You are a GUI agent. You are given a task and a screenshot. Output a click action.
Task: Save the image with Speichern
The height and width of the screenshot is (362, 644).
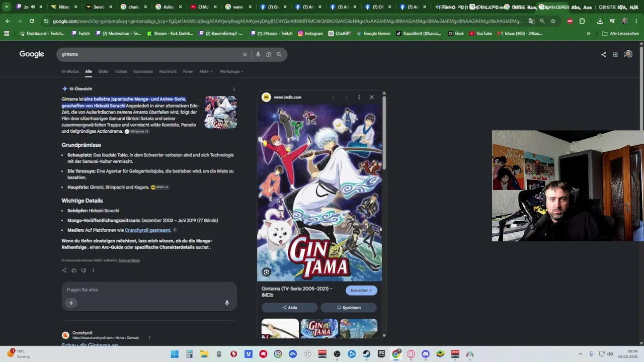coord(349,308)
